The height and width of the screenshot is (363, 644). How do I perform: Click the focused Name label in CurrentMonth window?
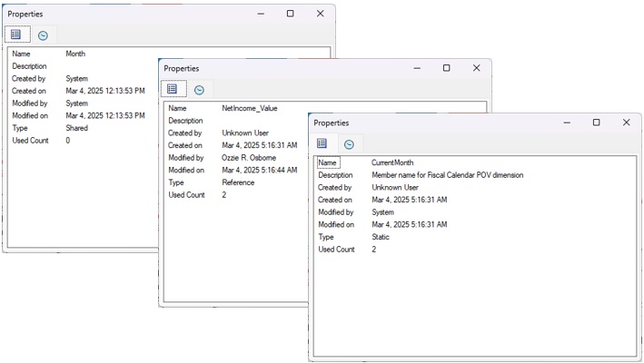[328, 162]
